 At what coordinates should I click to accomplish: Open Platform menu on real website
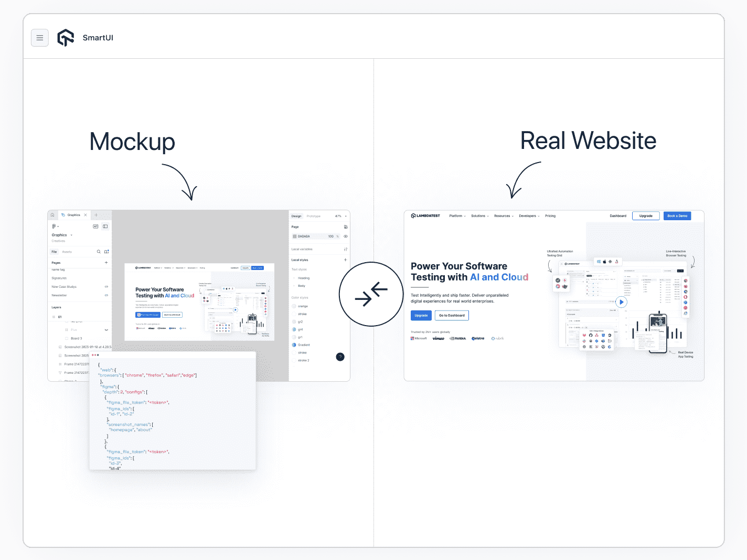click(457, 216)
